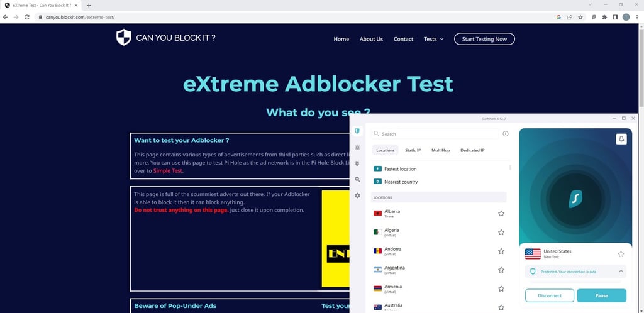
Task: Close the eXtreme Test browser tab
Action: coord(75,5)
